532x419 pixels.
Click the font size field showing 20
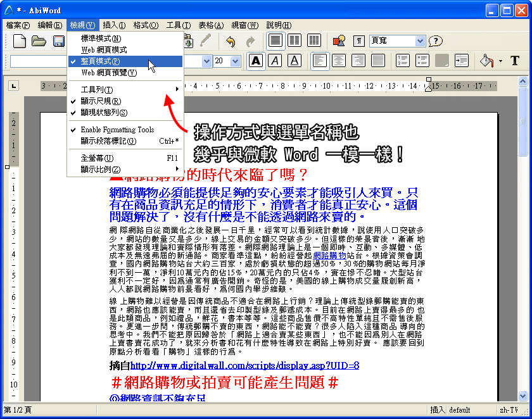pyautogui.click(x=222, y=61)
